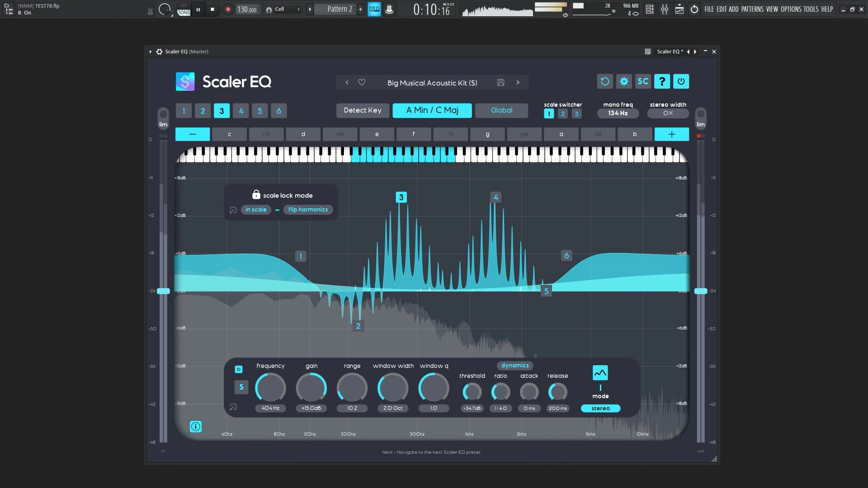Open the A Min / C Maj scale selector
The image size is (868, 488).
432,110
